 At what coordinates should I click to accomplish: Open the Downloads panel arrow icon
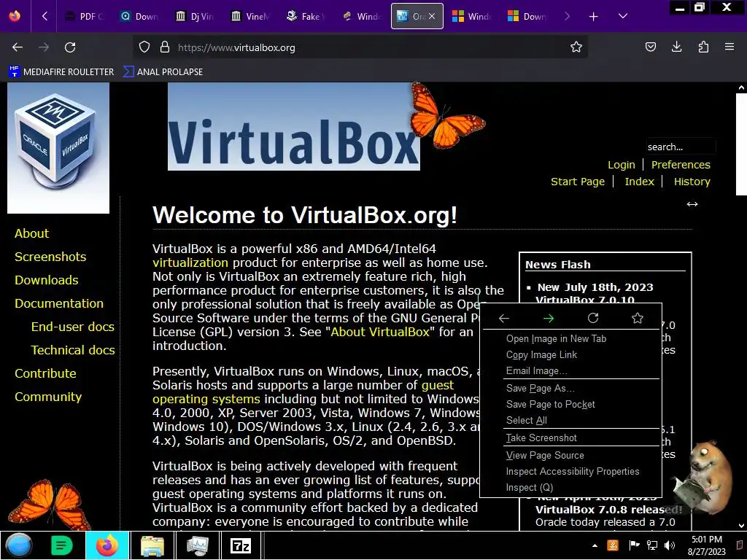tap(676, 47)
